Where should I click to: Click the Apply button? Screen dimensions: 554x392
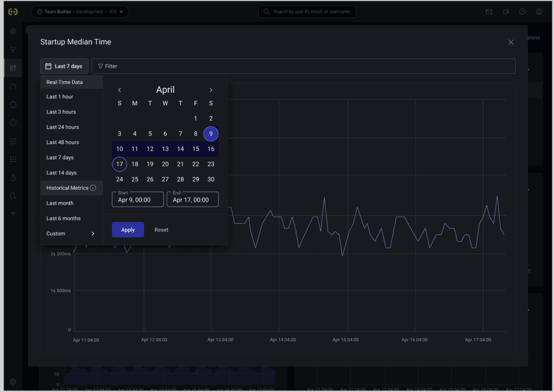click(128, 230)
